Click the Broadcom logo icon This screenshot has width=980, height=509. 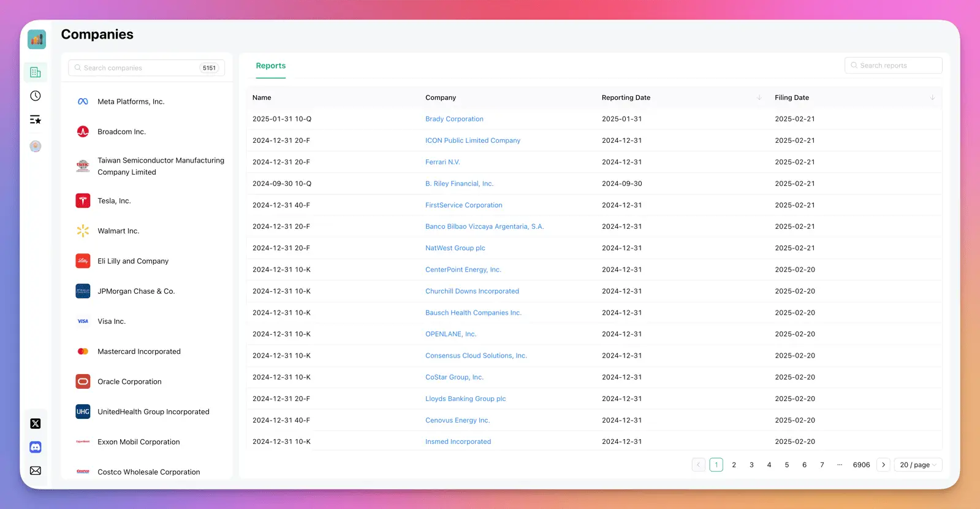coord(83,132)
